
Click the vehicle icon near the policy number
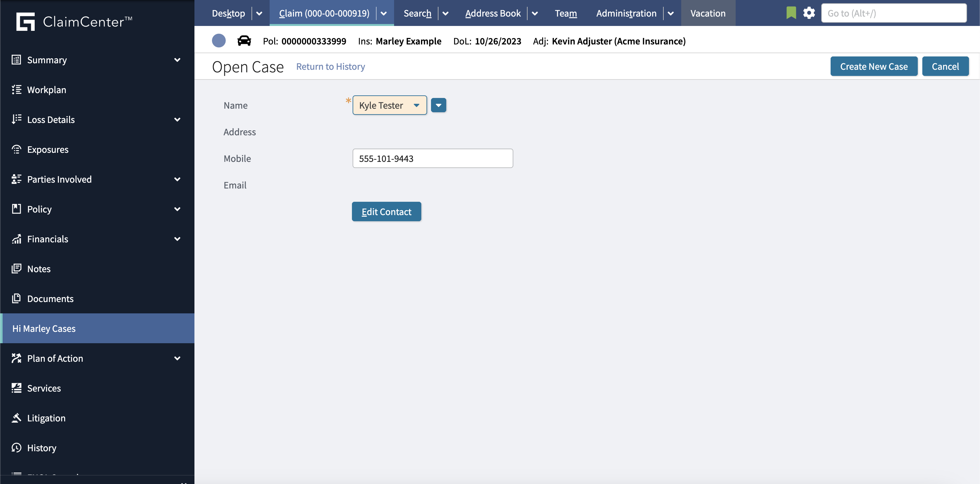click(244, 41)
